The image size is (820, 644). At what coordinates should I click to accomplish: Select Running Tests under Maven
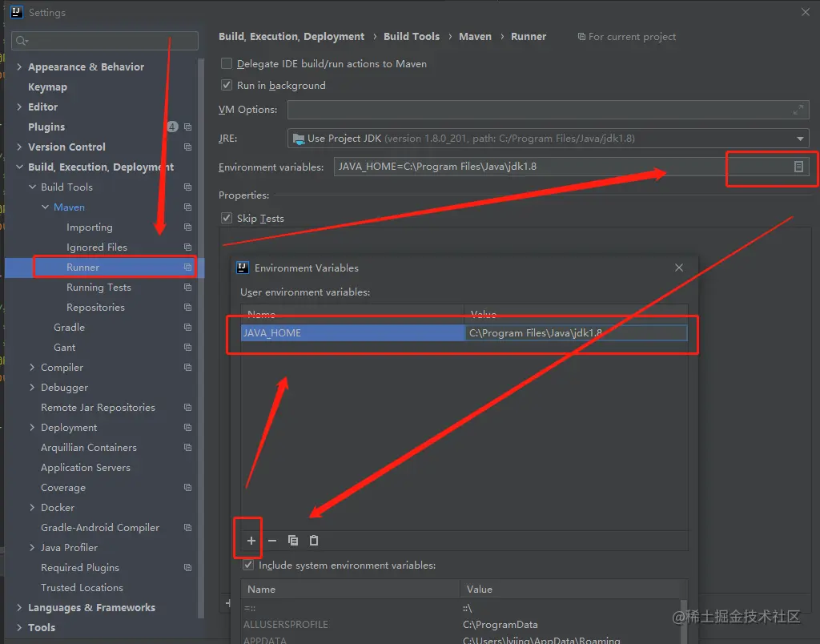coord(98,288)
